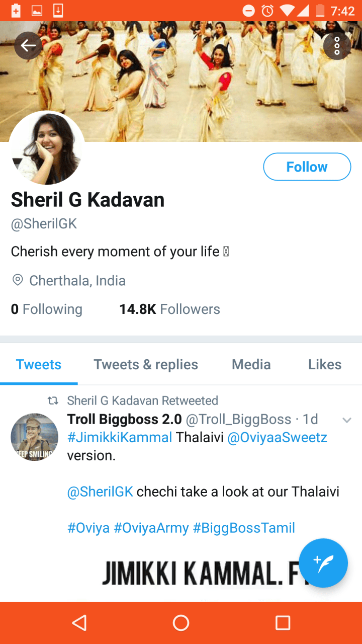
Task: Tap Troll Biggboss 2.0 avatar
Action: [35, 437]
